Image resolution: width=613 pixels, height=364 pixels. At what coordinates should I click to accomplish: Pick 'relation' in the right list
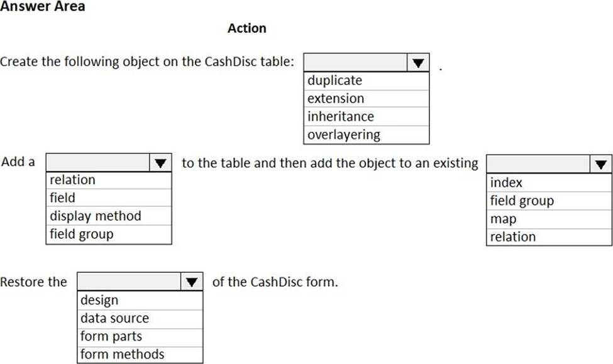[549, 237]
